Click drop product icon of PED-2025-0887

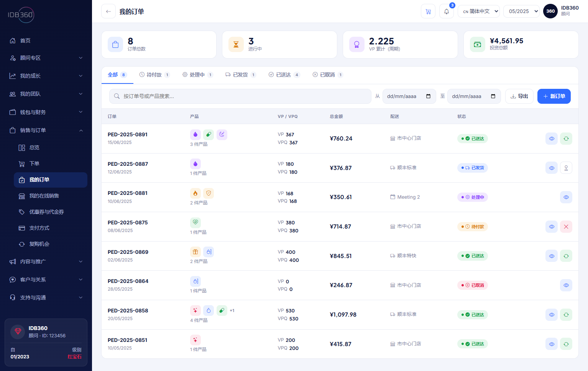[x=195, y=164]
